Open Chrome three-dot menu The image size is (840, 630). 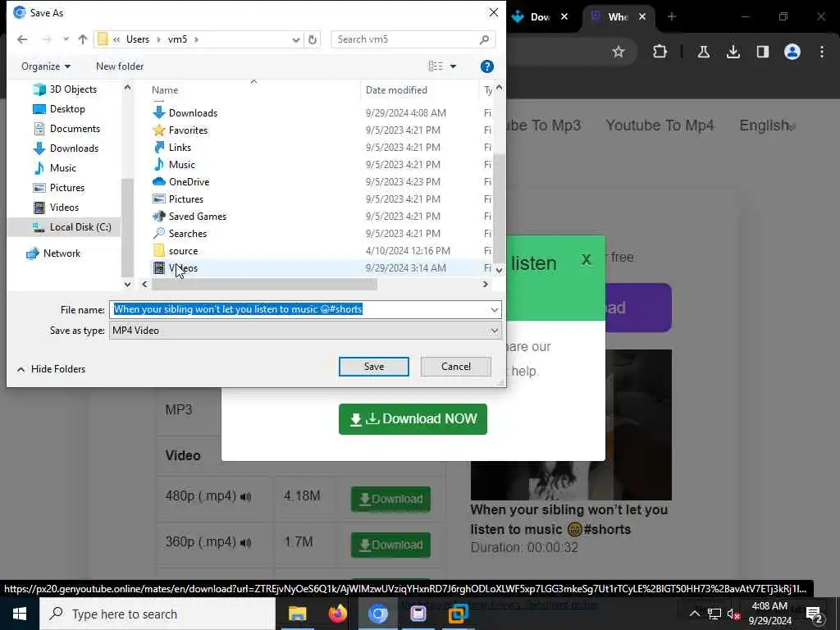coord(822,52)
